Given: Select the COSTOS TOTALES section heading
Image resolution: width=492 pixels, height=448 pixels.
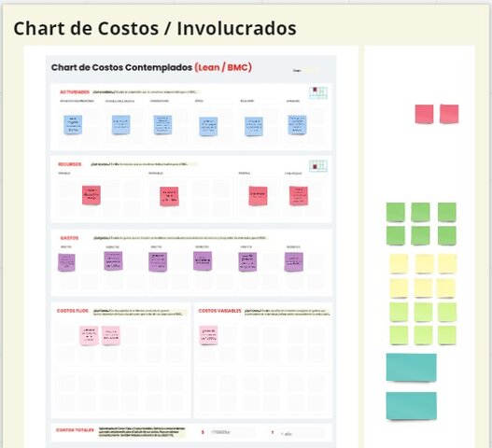Looking at the screenshot, I should pyautogui.click(x=75, y=430).
